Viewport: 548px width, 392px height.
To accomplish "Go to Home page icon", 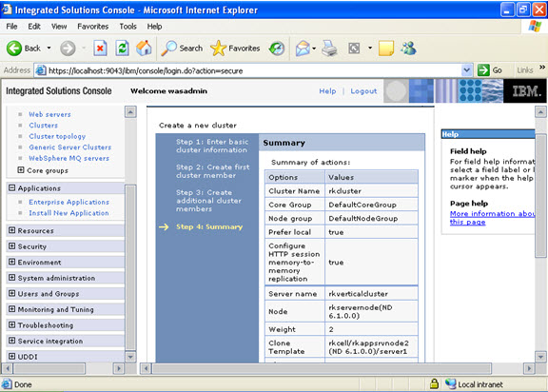I will 144,49.
